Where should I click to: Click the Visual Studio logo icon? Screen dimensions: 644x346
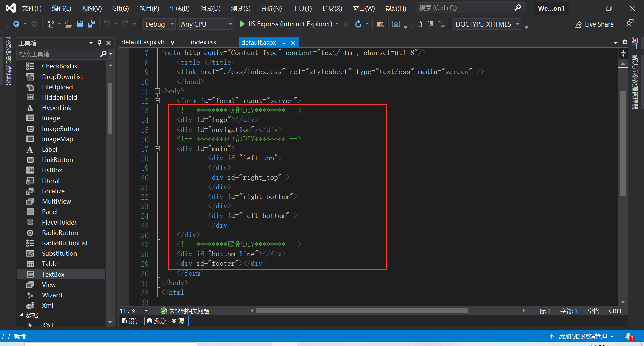[x=11, y=8]
